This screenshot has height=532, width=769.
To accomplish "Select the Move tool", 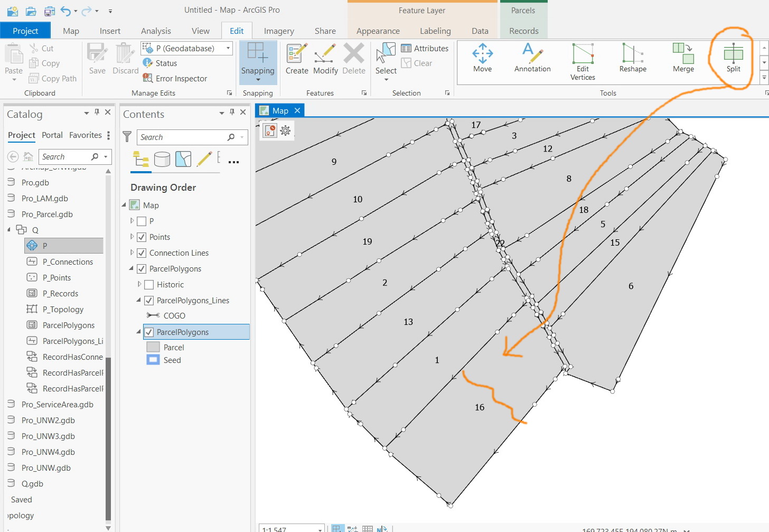I will (482, 58).
